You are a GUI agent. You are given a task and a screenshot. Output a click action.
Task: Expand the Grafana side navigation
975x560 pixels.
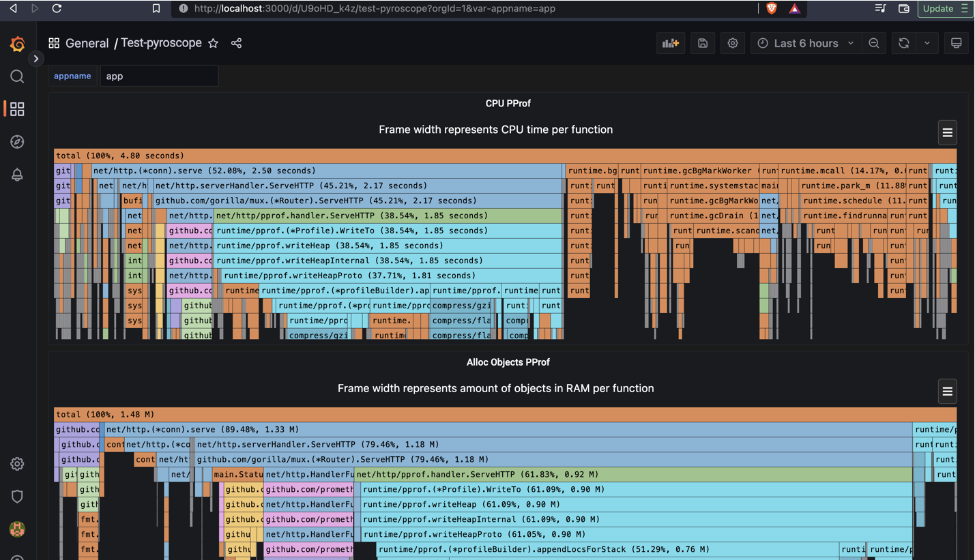(x=36, y=59)
